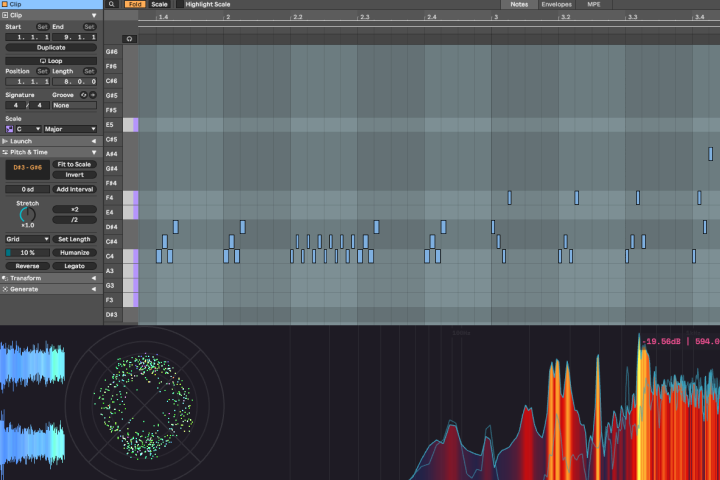The width and height of the screenshot is (720, 480).
Task: Switch to the Envelopes tab
Action: click(x=557, y=4)
